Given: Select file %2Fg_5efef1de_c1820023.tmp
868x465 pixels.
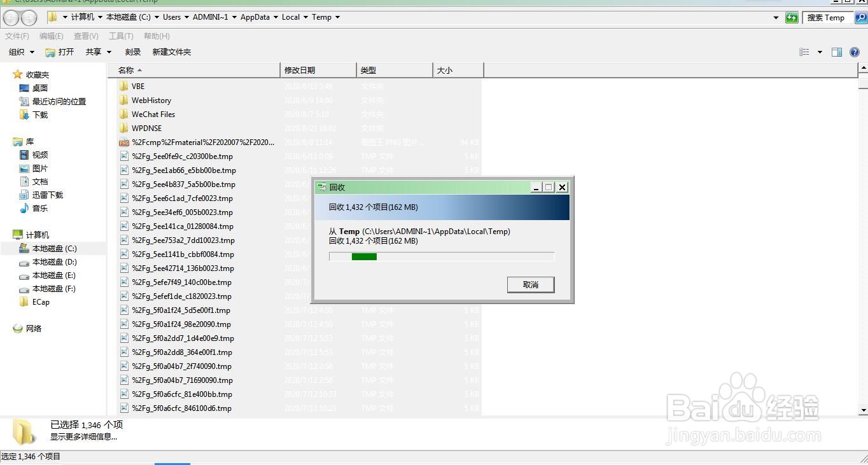Looking at the screenshot, I should (181, 296).
